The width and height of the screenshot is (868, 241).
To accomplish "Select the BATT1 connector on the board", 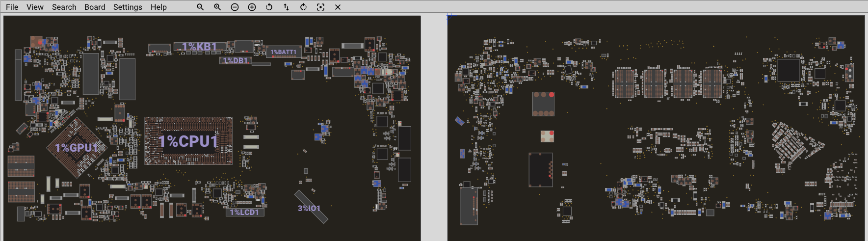I will 284,52.
